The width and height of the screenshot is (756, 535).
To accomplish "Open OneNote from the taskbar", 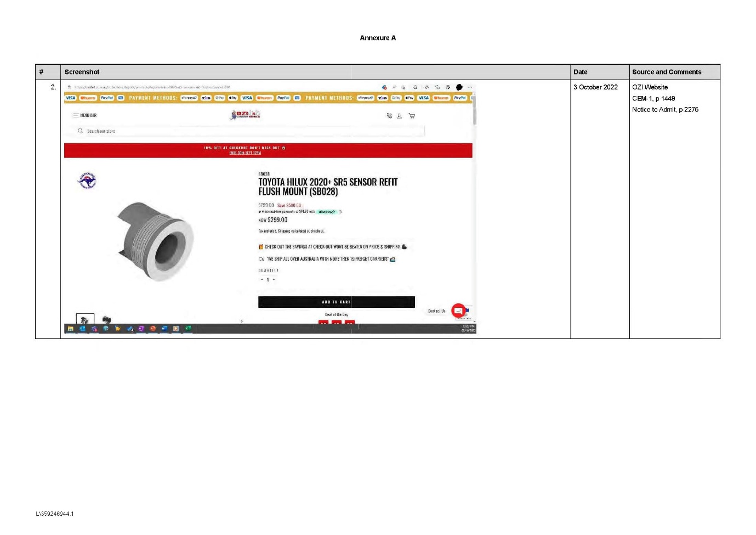I will [141, 329].
